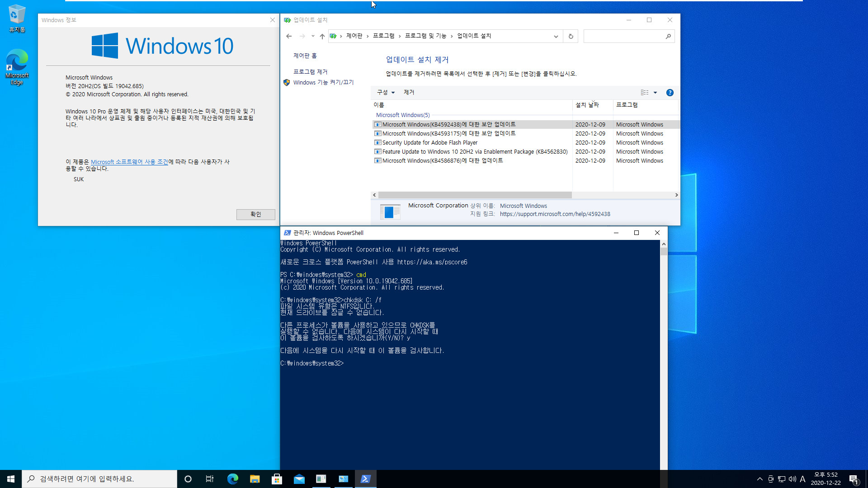Open volume control in system tray
The width and height of the screenshot is (868, 488).
point(793,479)
